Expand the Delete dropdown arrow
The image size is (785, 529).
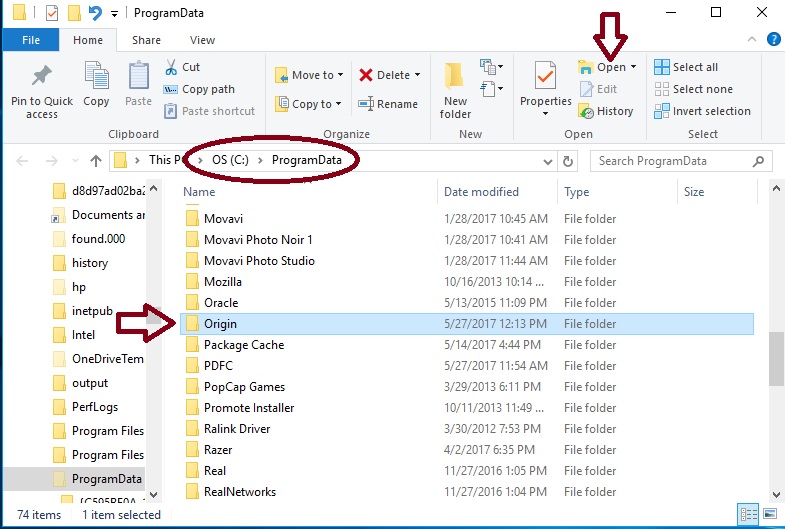pos(418,75)
